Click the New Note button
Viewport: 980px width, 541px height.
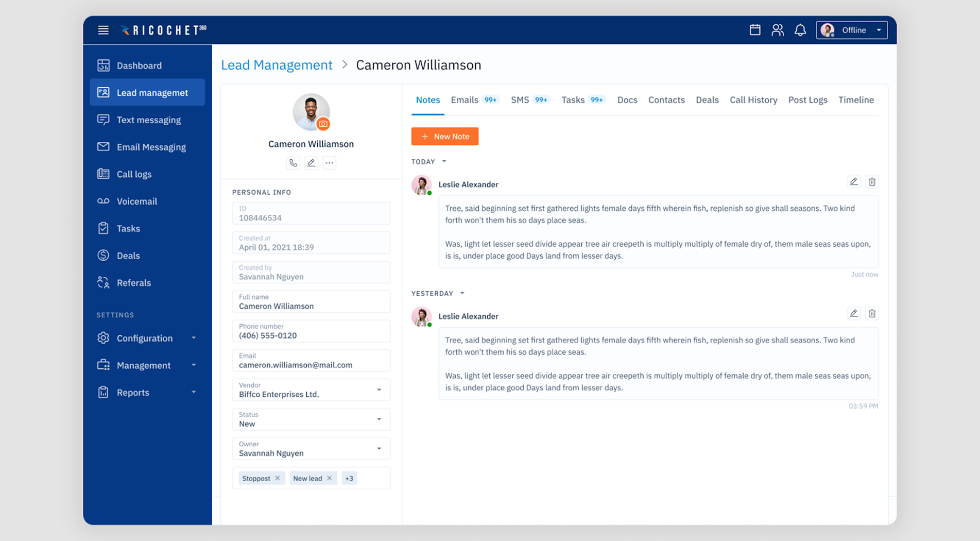445,137
